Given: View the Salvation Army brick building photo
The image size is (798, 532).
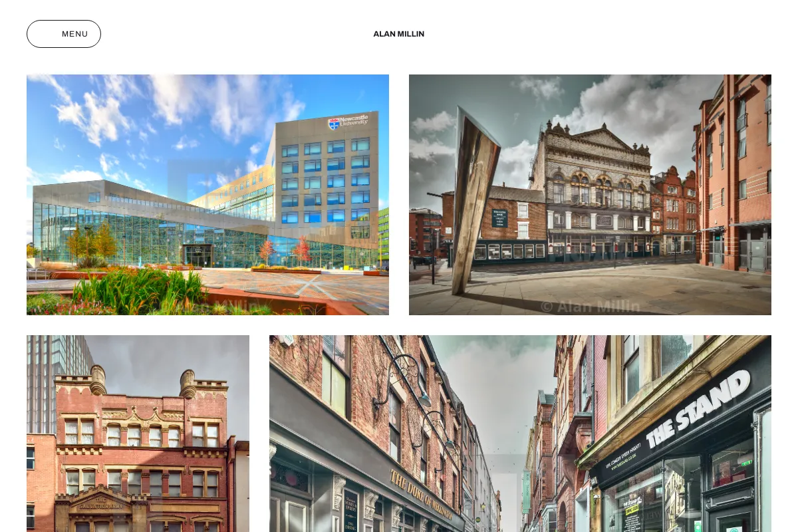Looking at the screenshot, I should point(138,434).
